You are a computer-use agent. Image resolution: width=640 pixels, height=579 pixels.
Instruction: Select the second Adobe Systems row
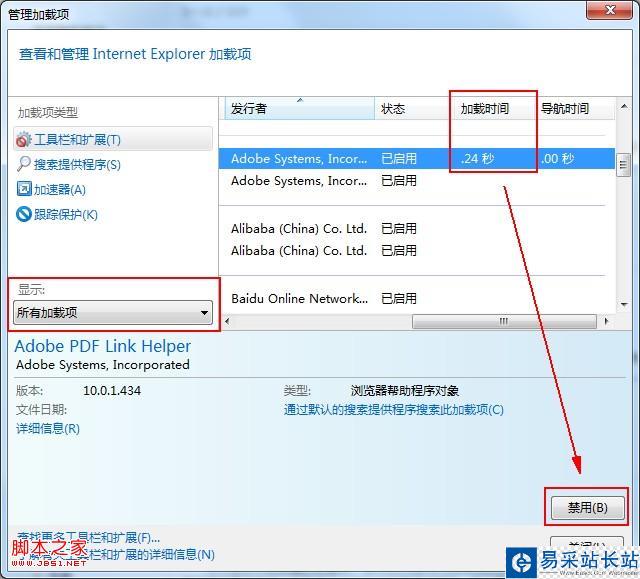417,180
